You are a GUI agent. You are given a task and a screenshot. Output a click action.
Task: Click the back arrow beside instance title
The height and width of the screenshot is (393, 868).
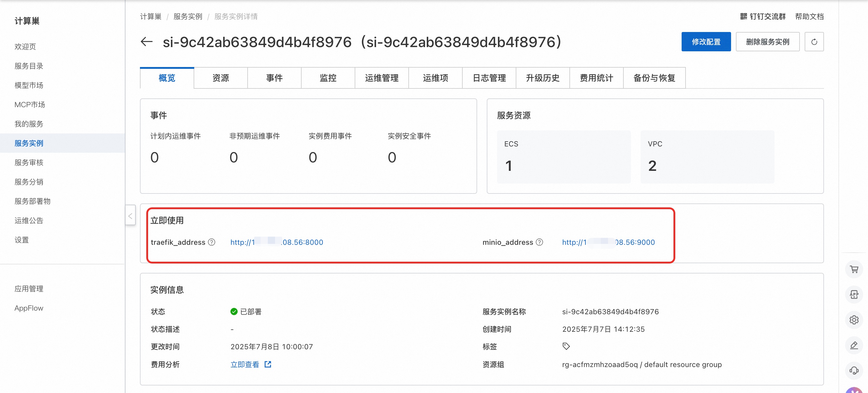coord(147,42)
